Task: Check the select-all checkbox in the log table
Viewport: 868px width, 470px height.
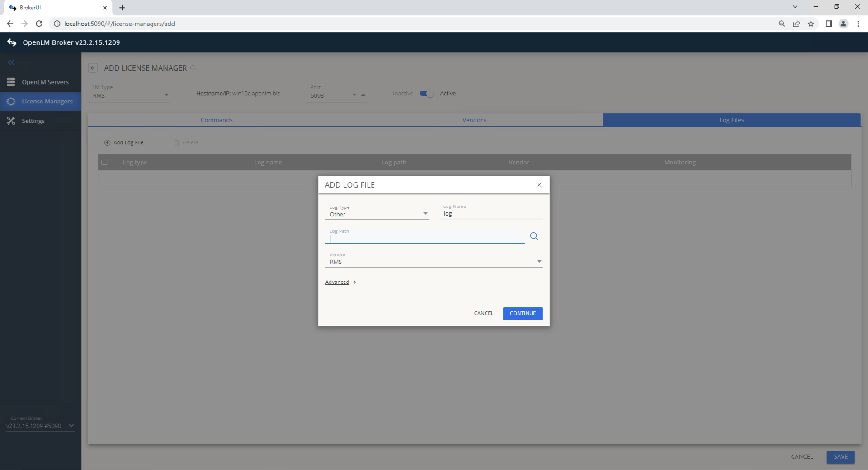Action: 104,162
